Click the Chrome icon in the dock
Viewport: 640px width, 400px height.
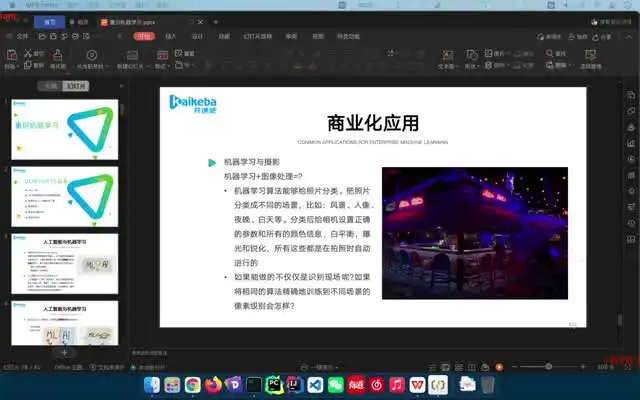coord(191,384)
